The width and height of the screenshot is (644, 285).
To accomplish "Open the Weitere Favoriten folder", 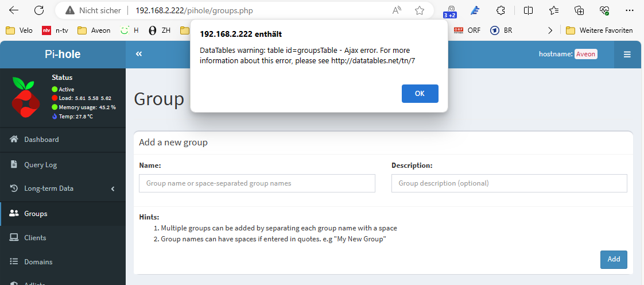I will click(599, 30).
